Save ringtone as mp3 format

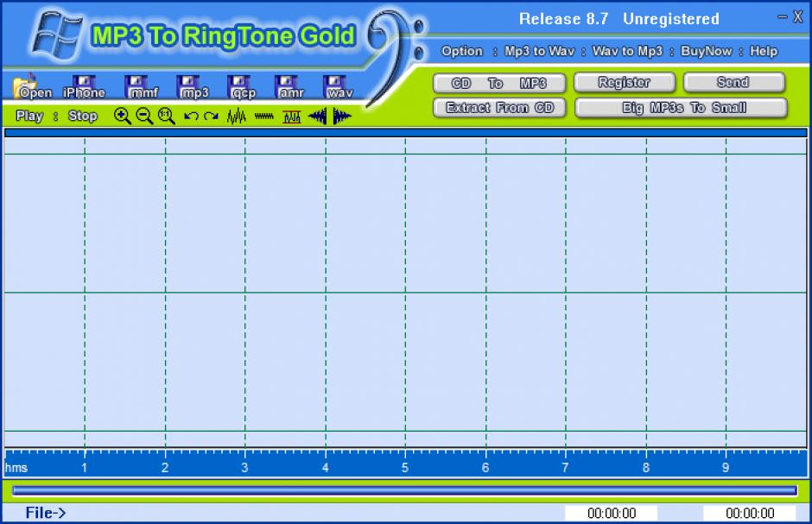tap(192, 86)
